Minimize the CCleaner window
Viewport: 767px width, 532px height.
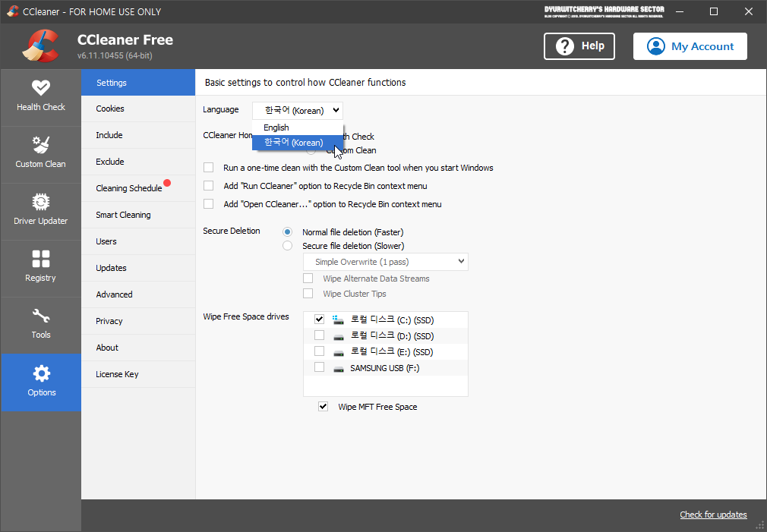pyautogui.click(x=680, y=11)
